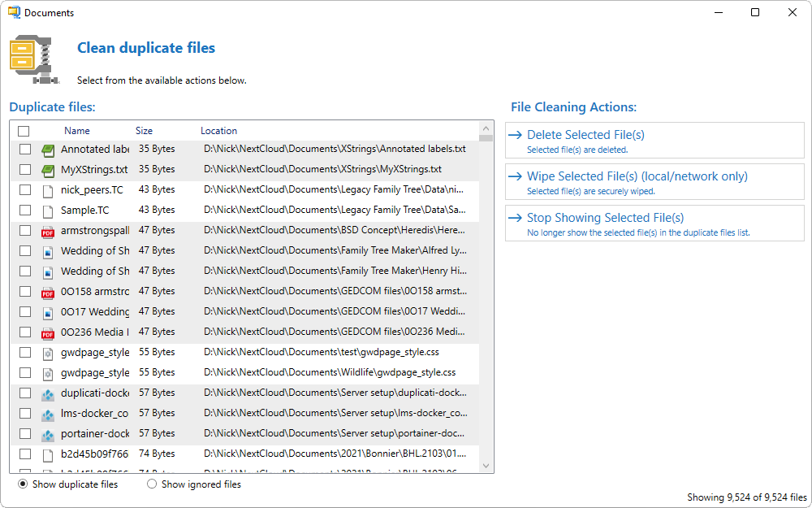The image size is (812, 508).
Task: Click the green icon beside Annotated labels file
Action: coord(48,150)
